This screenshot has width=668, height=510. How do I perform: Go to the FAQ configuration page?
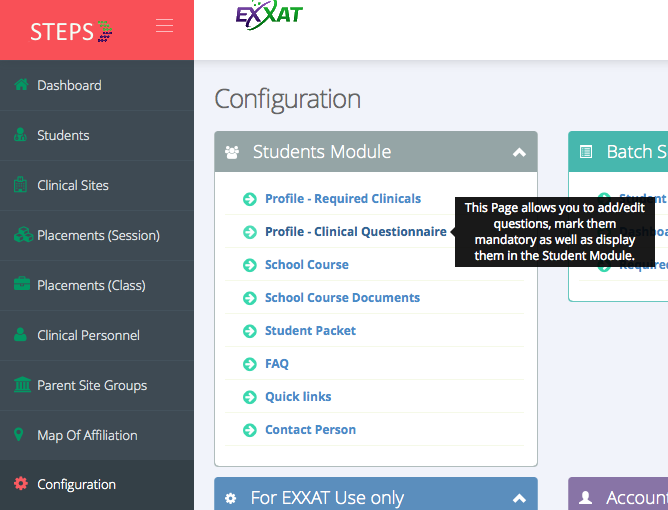(x=277, y=364)
